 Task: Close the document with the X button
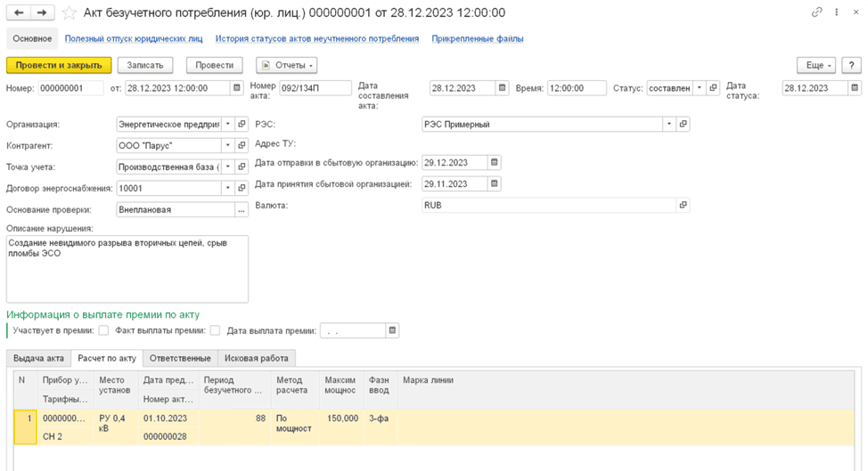point(856,12)
